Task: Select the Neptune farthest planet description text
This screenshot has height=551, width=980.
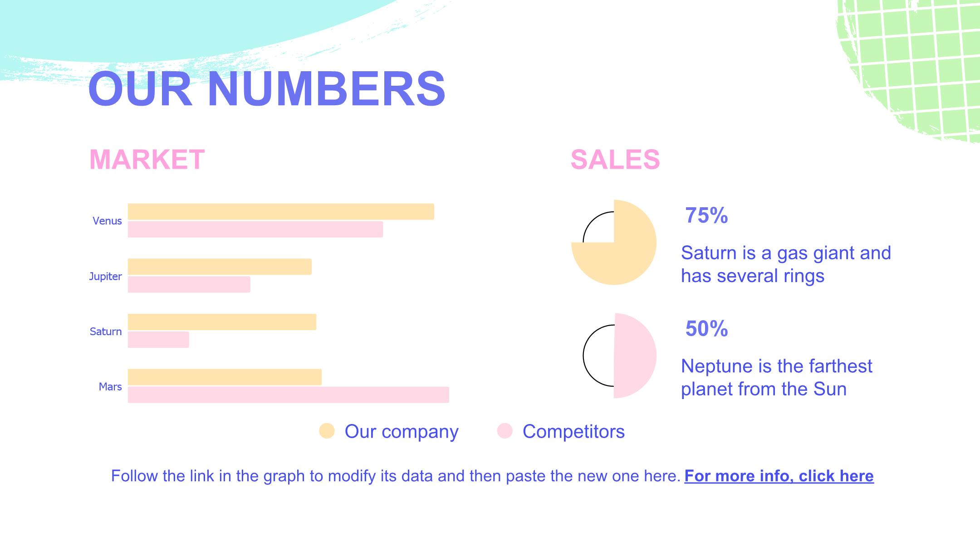Action: (x=776, y=377)
